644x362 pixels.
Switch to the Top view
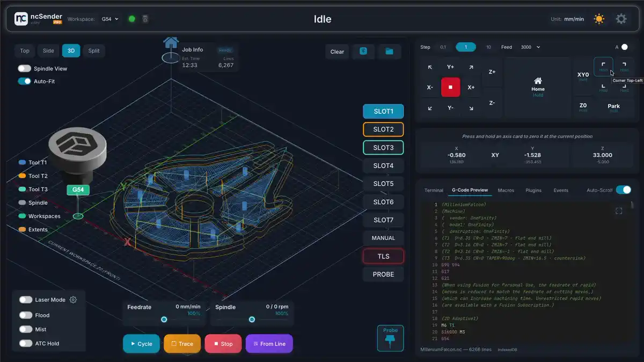25,51
